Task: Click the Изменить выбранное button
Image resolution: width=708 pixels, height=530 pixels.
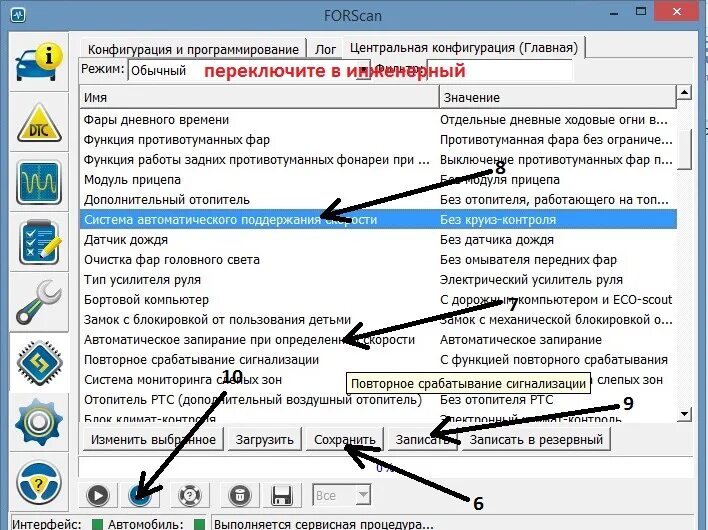Action: tap(154, 439)
